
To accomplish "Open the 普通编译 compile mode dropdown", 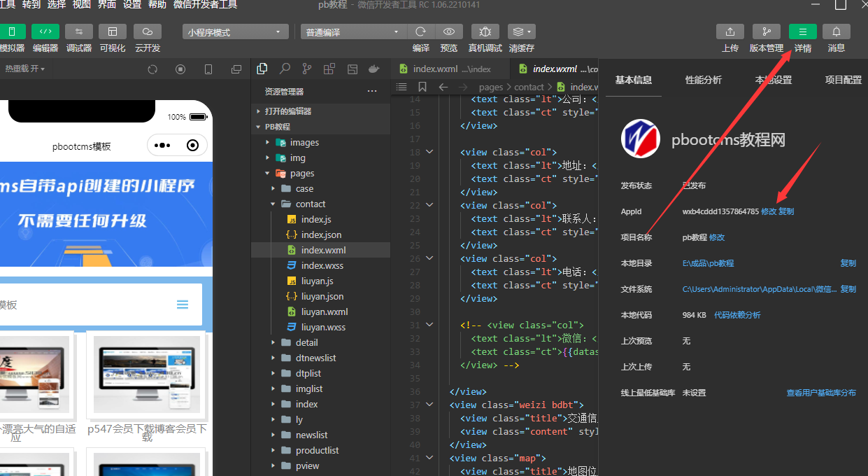I will pyautogui.click(x=354, y=32).
